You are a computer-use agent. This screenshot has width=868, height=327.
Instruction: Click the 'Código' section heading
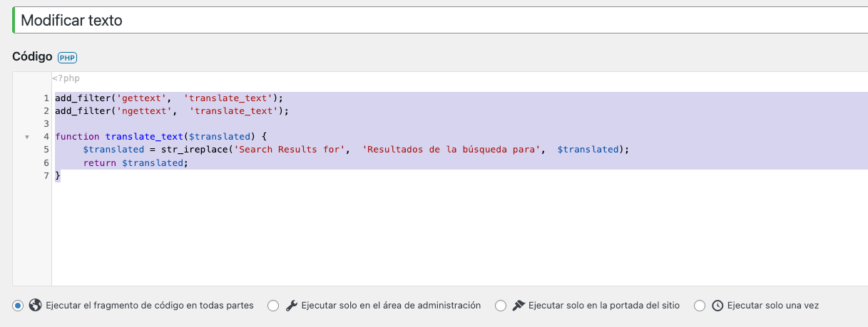click(32, 57)
